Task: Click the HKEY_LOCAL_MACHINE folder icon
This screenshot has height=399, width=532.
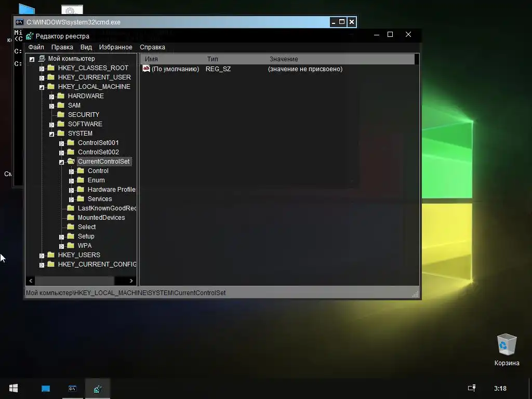Action: 51,86
